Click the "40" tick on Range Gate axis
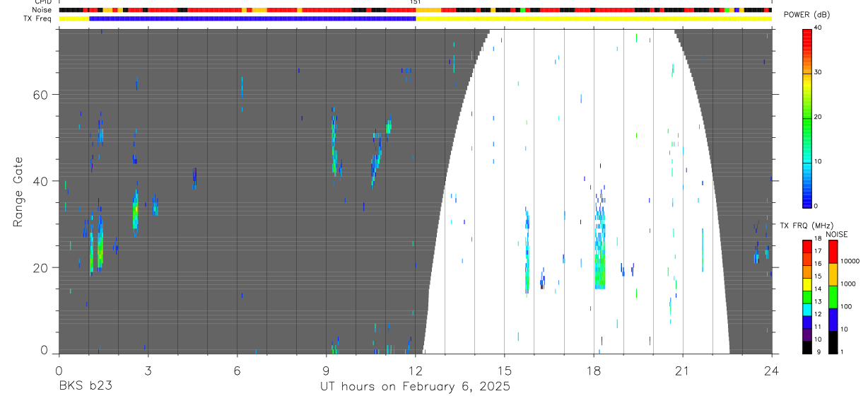Screen dimensions: 868x401 pos(41,181)
